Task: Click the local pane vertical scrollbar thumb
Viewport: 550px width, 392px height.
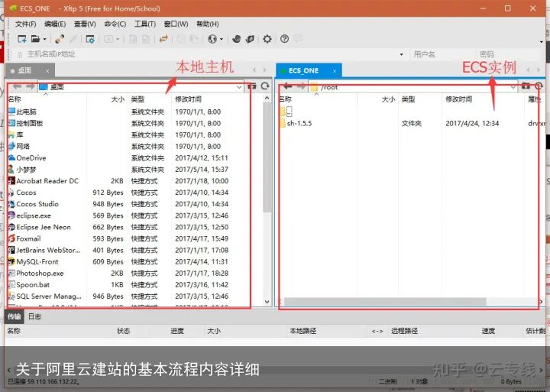Action: click(x=267, y=157)
